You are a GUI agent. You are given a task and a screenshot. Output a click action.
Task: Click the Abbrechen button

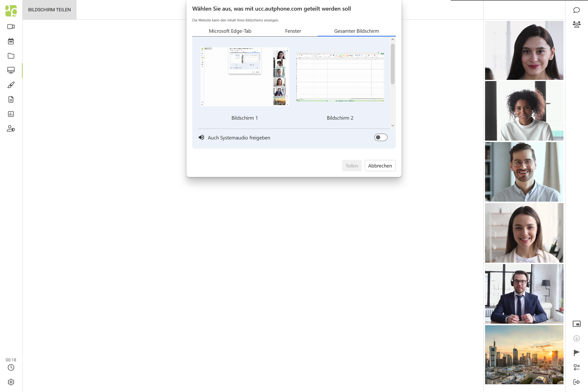pos(380,166)
